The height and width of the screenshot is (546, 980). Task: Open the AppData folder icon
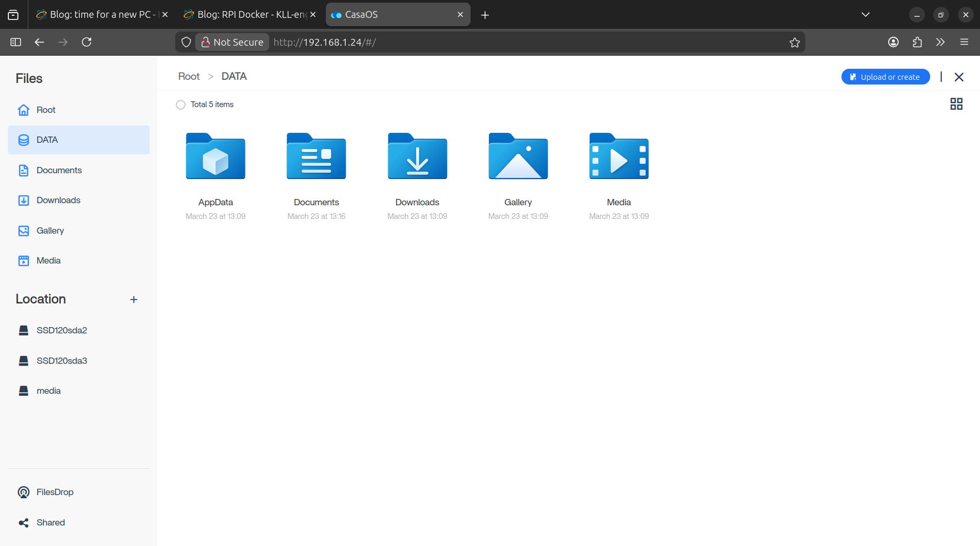pyautogui.click(x=215, y=156)
